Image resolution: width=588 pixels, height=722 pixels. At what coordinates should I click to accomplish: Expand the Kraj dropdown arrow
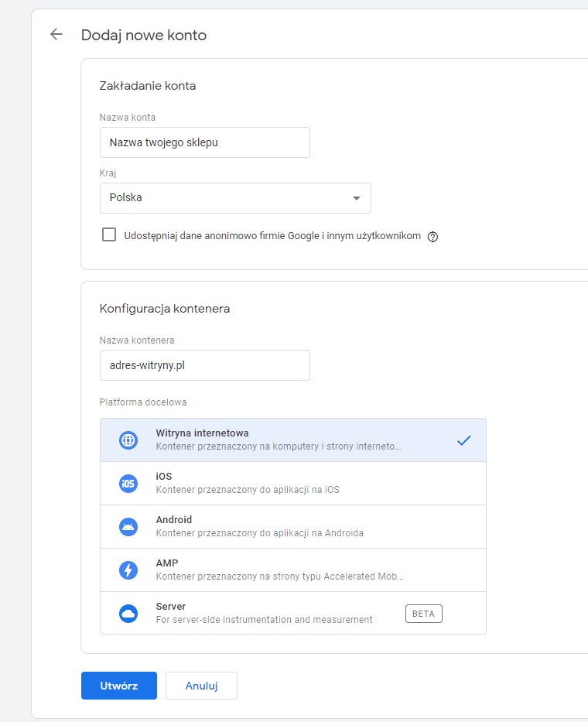tap(356, 198)
